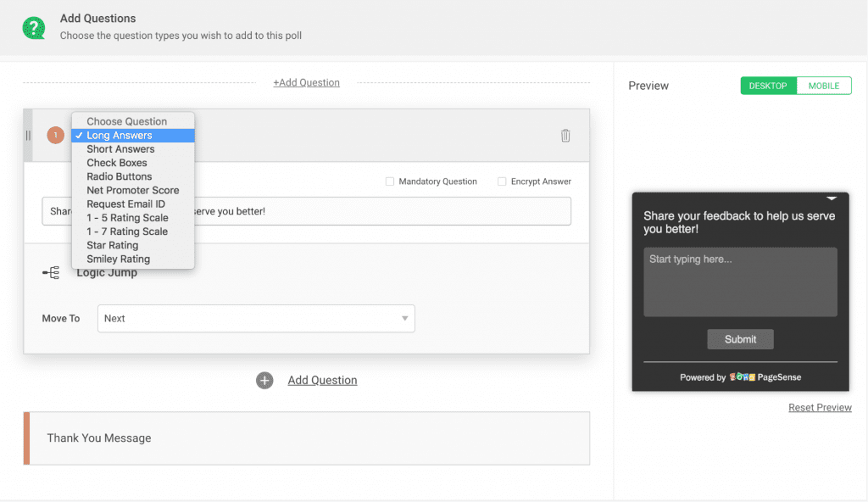The image size is (868, 502).
Task: Click the plus circle next to Add Question
Action: click(x=264, y=380)
